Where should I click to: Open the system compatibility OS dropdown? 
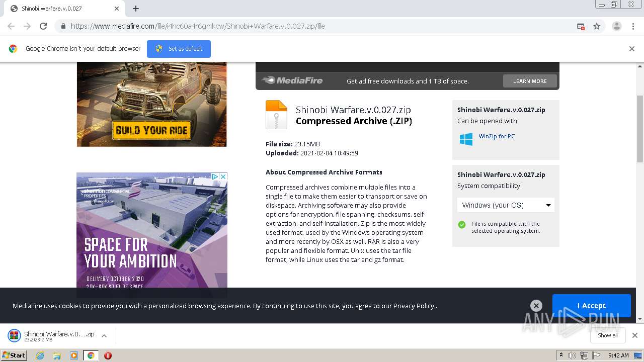(506, 205)
